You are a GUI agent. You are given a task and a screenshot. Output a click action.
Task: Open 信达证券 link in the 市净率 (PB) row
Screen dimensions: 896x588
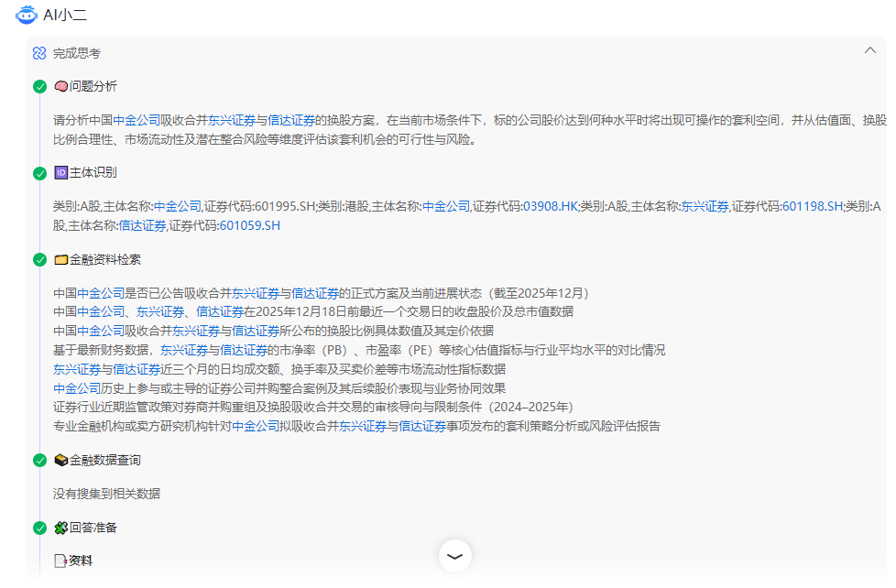point(244,350)
